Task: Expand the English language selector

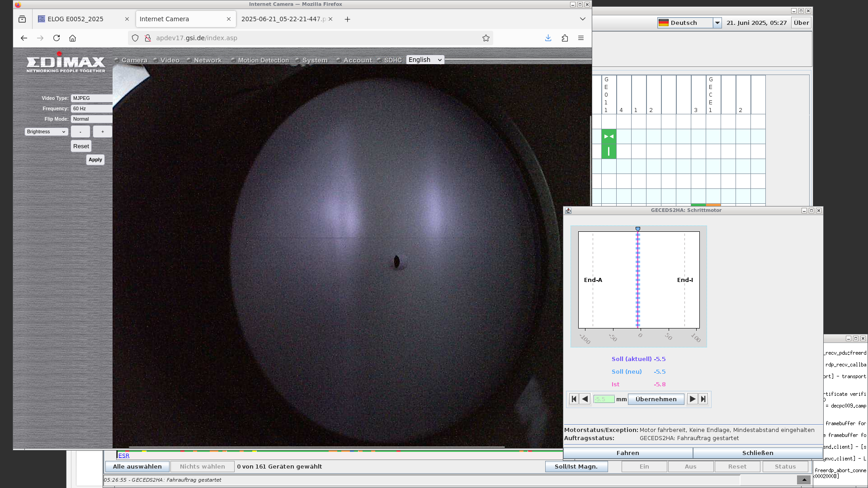Action: [425, 60]
